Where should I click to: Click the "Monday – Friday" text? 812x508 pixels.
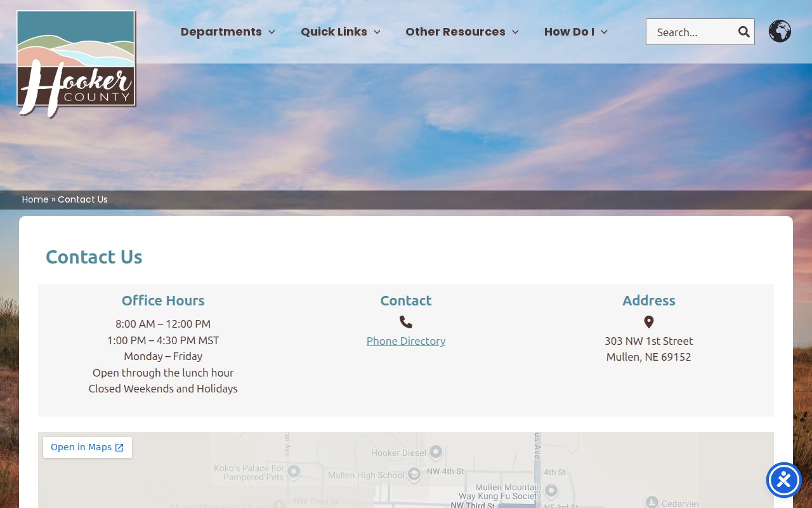point(163,356)
